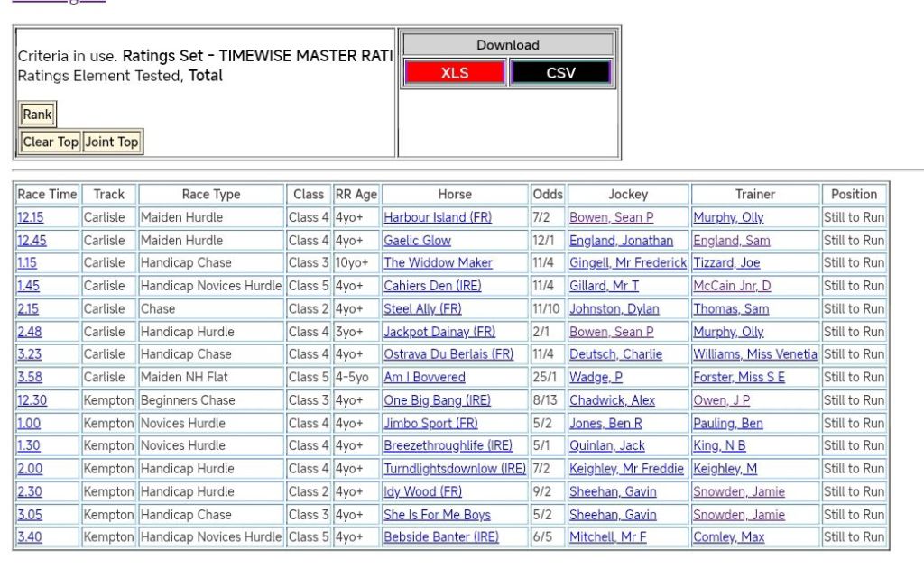
Task: Select the Clear Top button
Action: 51,142
